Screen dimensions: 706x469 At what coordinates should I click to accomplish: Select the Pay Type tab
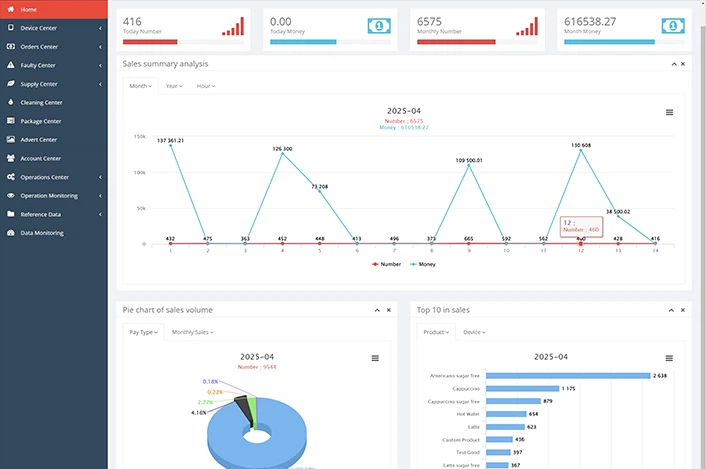point(142,332)
